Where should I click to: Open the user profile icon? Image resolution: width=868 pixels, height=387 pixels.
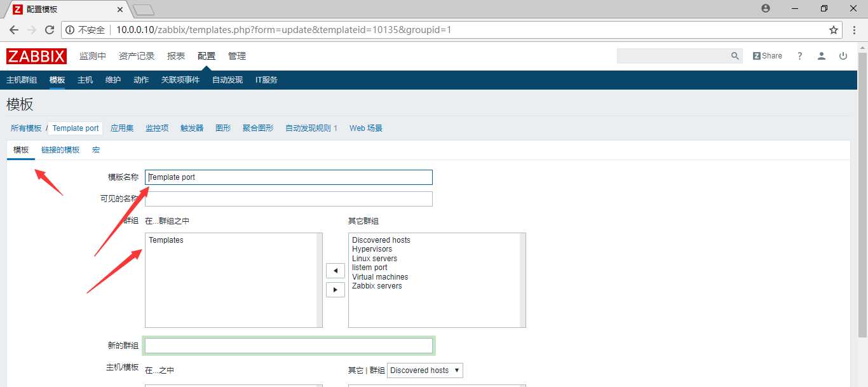pyautogui.click(x=822, y=56)
